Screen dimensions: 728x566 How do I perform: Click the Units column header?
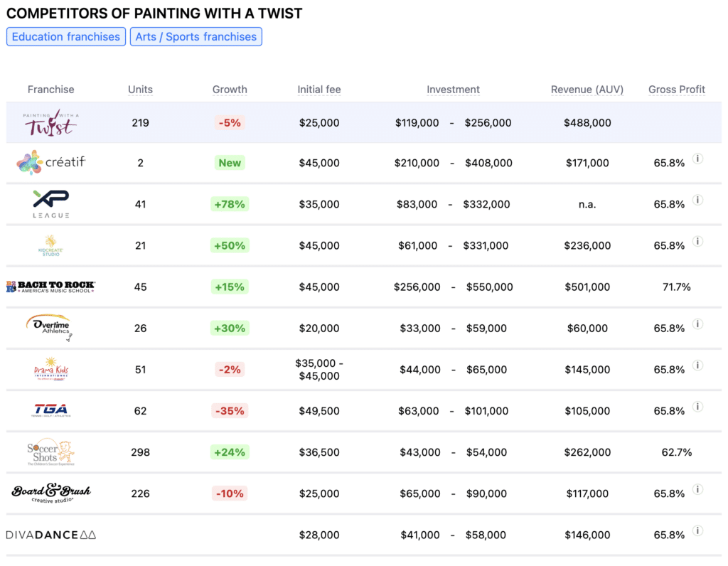tap(140, 89)
